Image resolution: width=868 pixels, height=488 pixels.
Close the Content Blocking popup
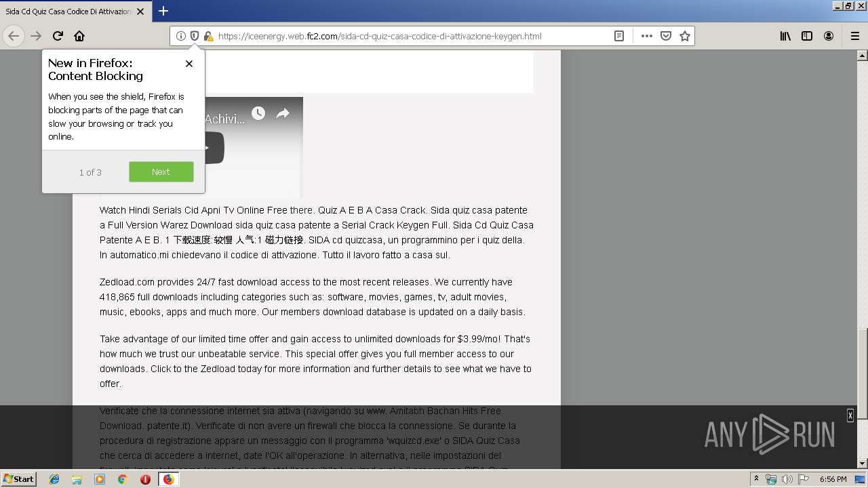coord(189,64)
